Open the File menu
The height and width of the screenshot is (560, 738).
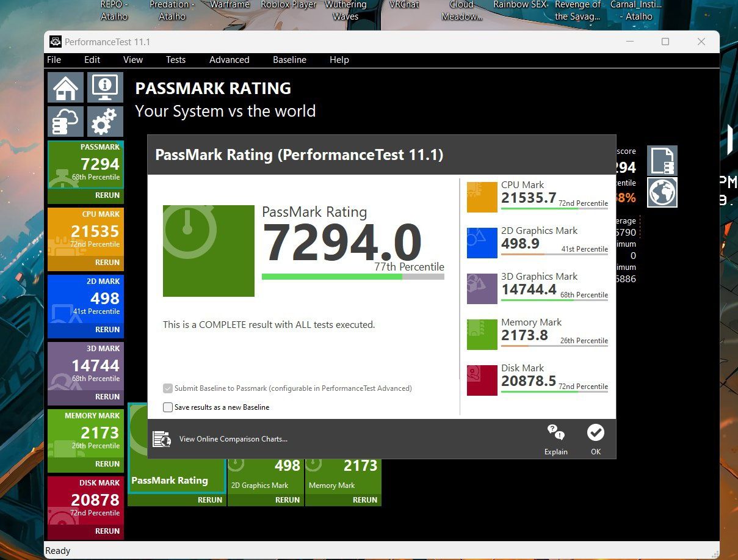tap(54, 60)
